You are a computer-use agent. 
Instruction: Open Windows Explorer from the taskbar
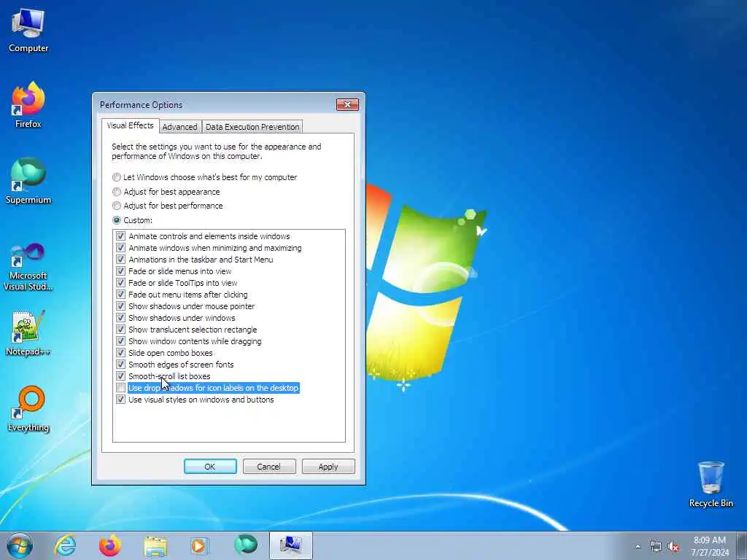point(155,545)
